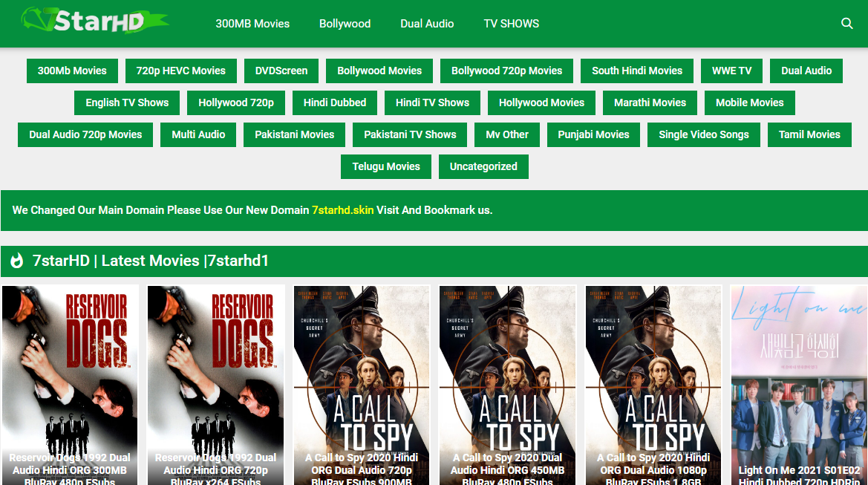The width and height of the screenshot is (868, 485).
Task: Click the Uncategorized category button
Action: (x=483, y=166)
